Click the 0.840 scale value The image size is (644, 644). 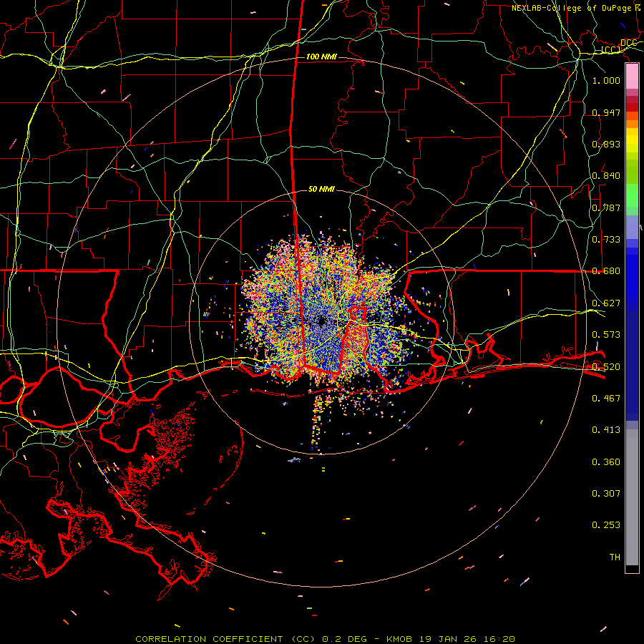click(x=606, y=176)
